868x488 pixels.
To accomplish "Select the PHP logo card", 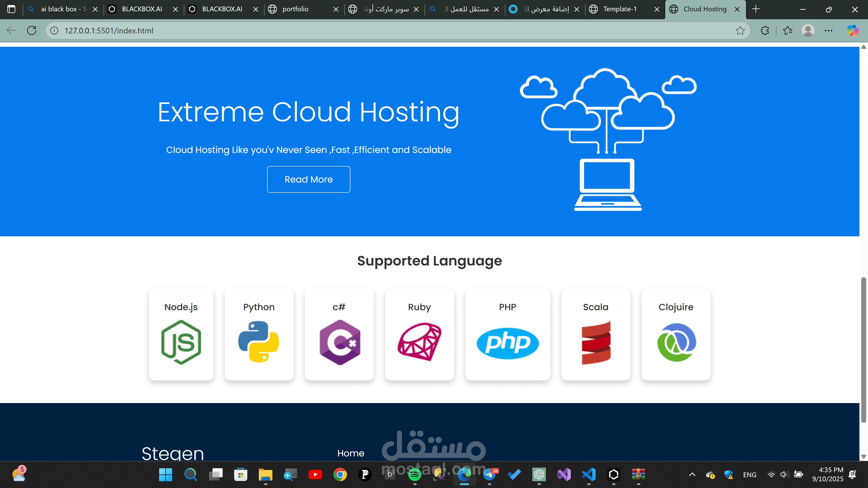I will (507, 343).
